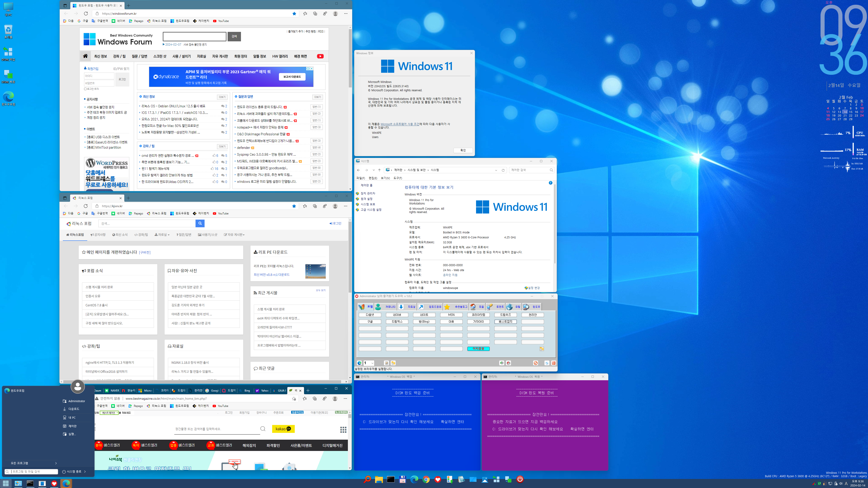The height and width of the screenshot is (488, 868).
Task: Click the 이지즐찾 button in favorites helper
Action: point(479,349)
